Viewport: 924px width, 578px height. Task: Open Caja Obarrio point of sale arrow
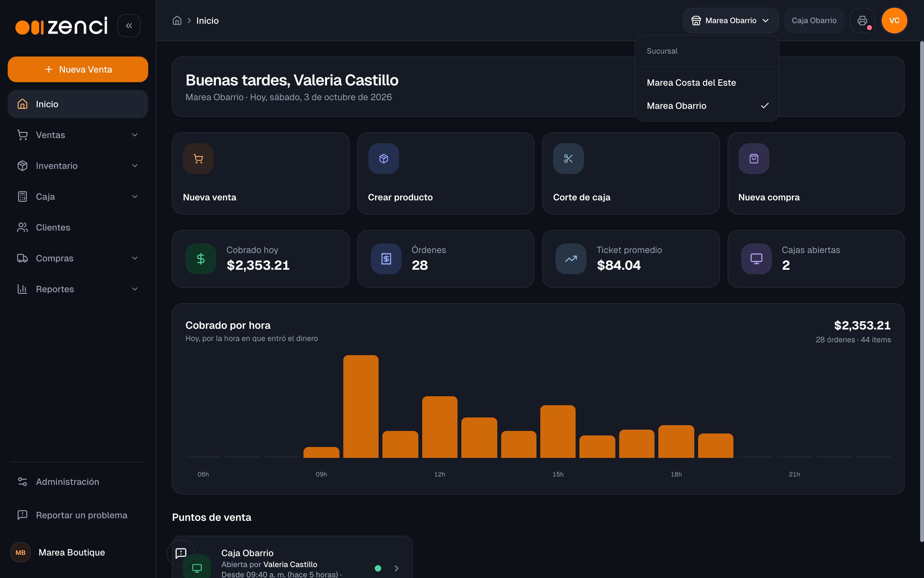(x=396, y=568)
